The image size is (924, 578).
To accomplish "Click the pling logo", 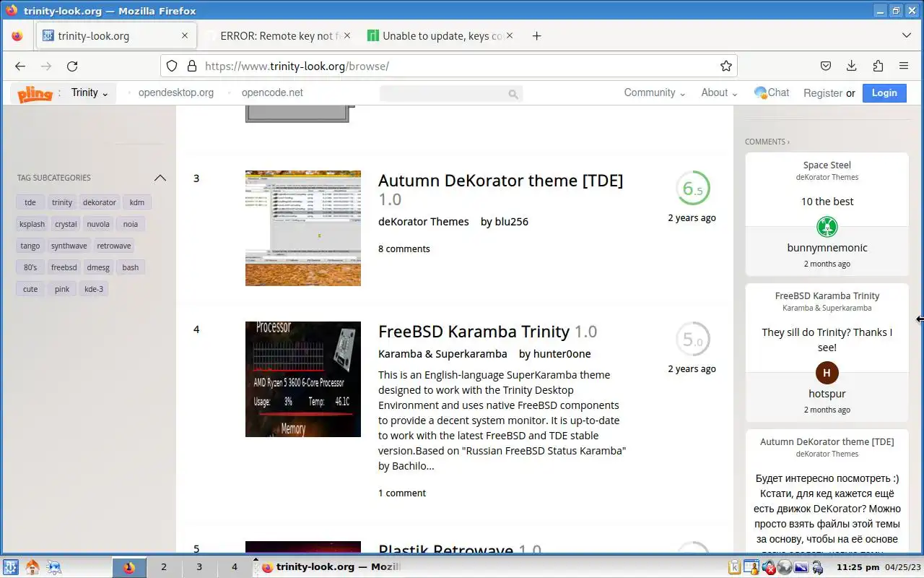I will click(35, 93).
